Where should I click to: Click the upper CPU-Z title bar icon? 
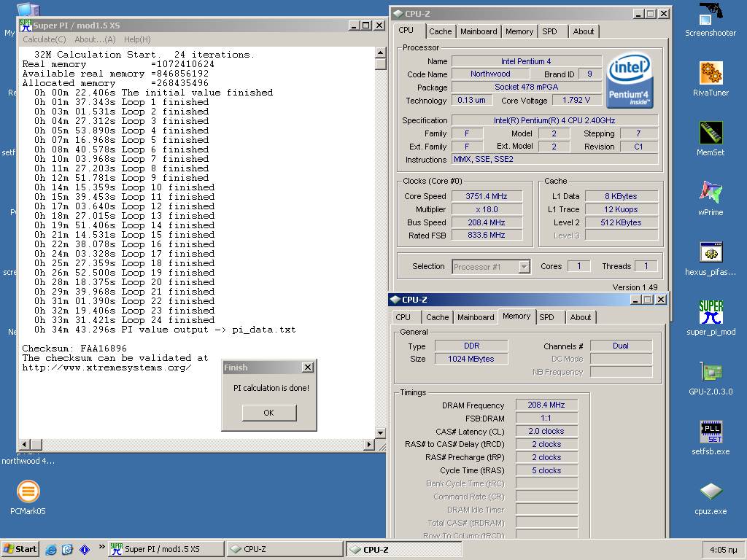point(398,14)
